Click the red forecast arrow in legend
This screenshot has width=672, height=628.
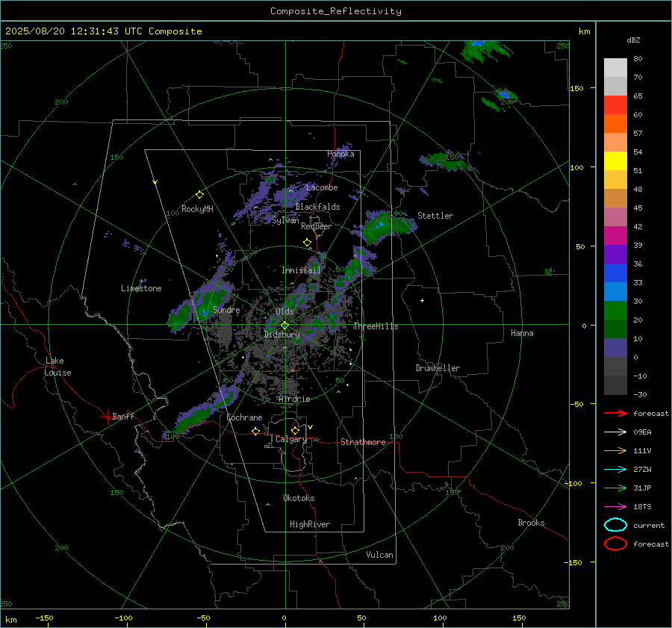click(615, 413)
